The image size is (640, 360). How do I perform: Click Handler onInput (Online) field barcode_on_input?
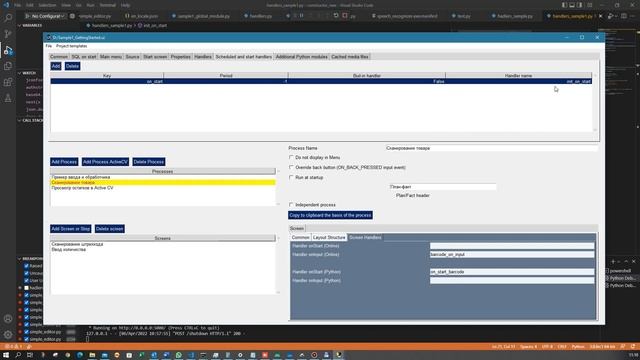(512, 254)
